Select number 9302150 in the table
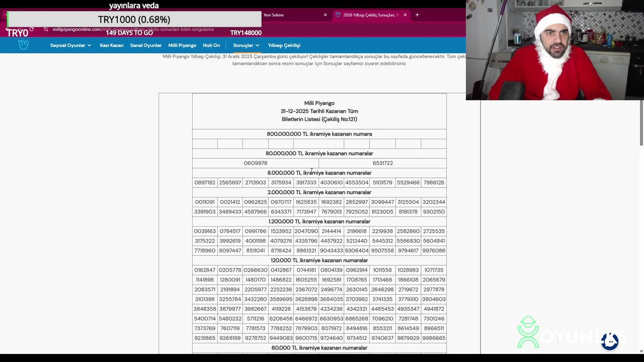This screenshot has height=362, width=644. (434, 212)
